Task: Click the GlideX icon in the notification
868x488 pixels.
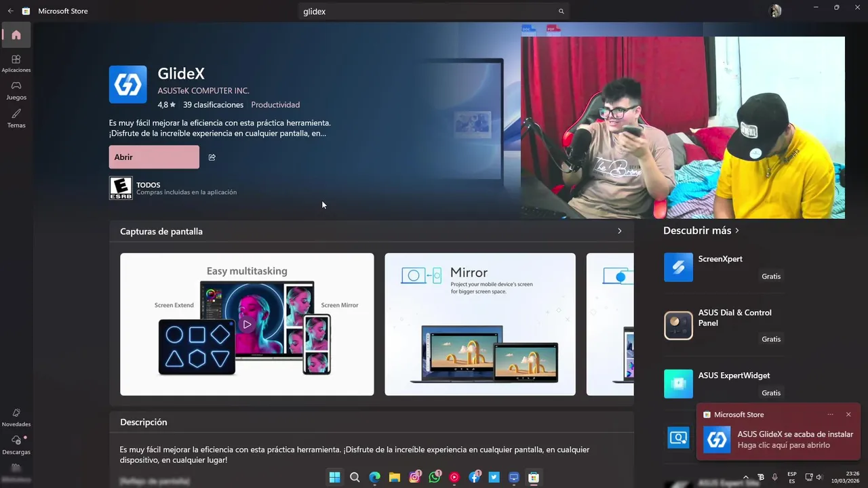Action: click(x=717, y=439)
